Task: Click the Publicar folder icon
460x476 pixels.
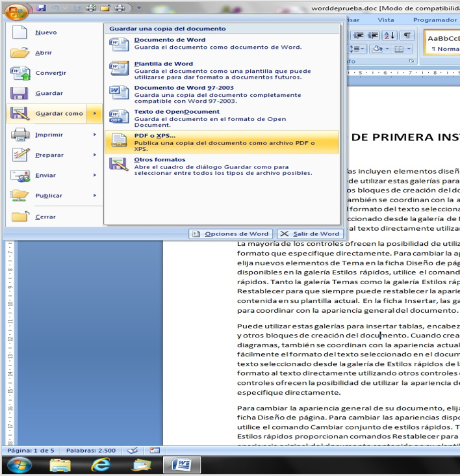Action: [x=20, y=196]
